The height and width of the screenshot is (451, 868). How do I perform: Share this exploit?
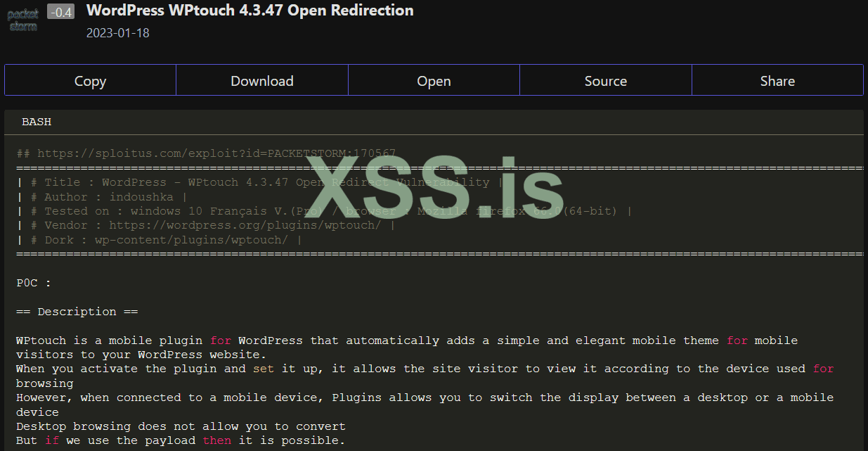[777, 80]
